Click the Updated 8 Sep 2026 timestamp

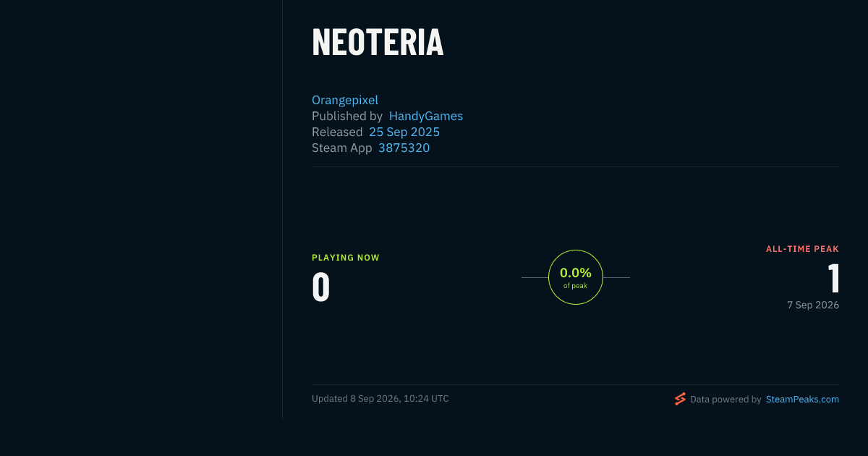(x=380, y=399)
